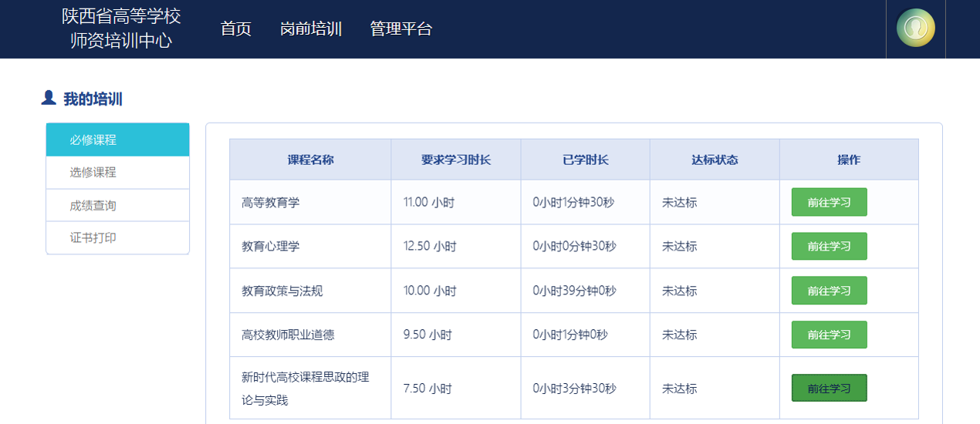The width and height of the screenshot is (980, 424).
Task: Open the 成绩查询 sidebar tab
Action: click(x=117, y=206)
